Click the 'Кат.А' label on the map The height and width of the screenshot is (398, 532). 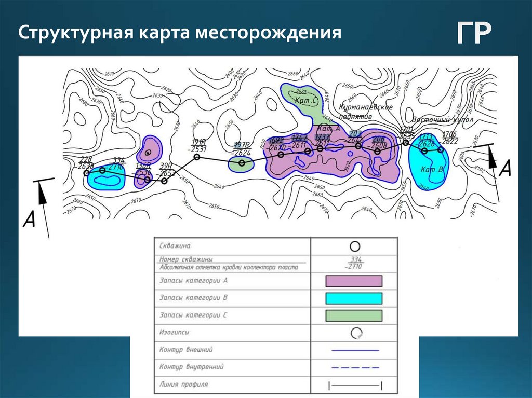tap(328, 129)
